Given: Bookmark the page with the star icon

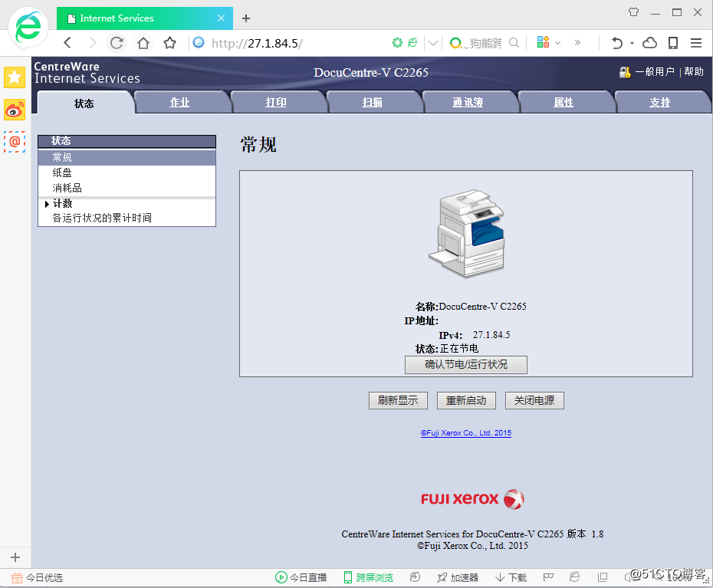Looking at the screenshot, I should [169, 43].
